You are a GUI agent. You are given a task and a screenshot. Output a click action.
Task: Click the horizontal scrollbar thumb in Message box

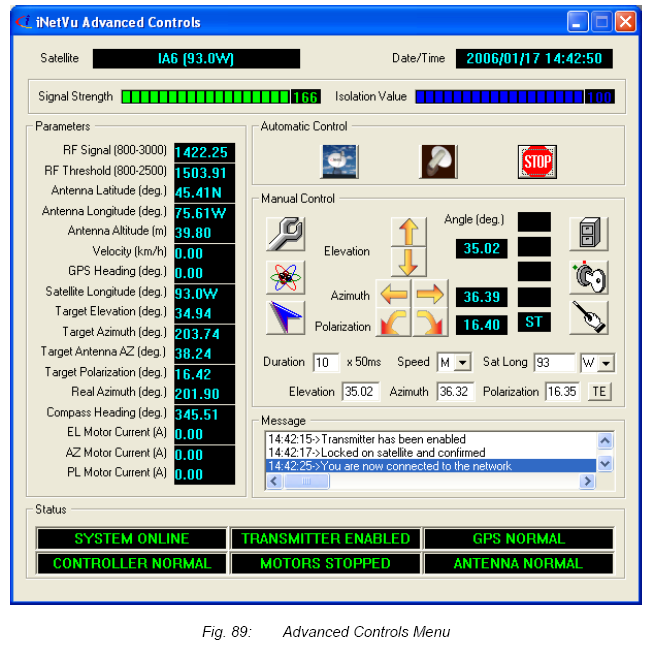(306, 481)
